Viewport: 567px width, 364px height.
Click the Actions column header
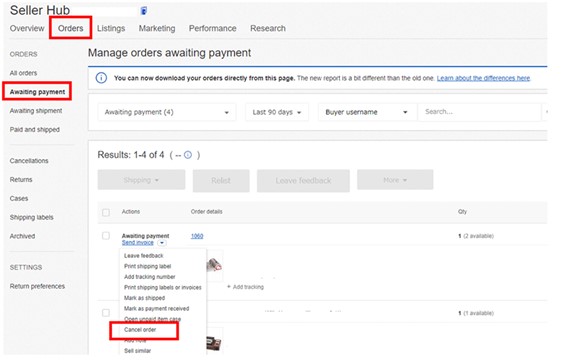[x=131, y=211]
